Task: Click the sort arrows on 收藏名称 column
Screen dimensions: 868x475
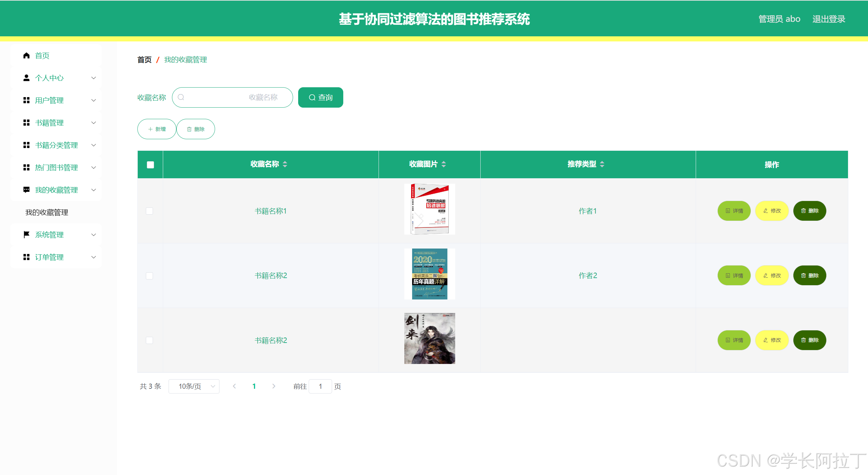Action: click(285, 164)
